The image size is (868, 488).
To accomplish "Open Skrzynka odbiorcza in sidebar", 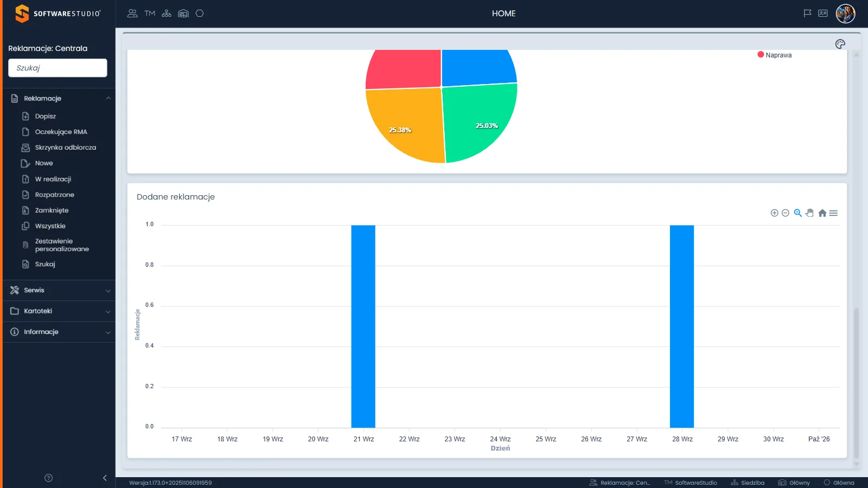I will (65, 147).
